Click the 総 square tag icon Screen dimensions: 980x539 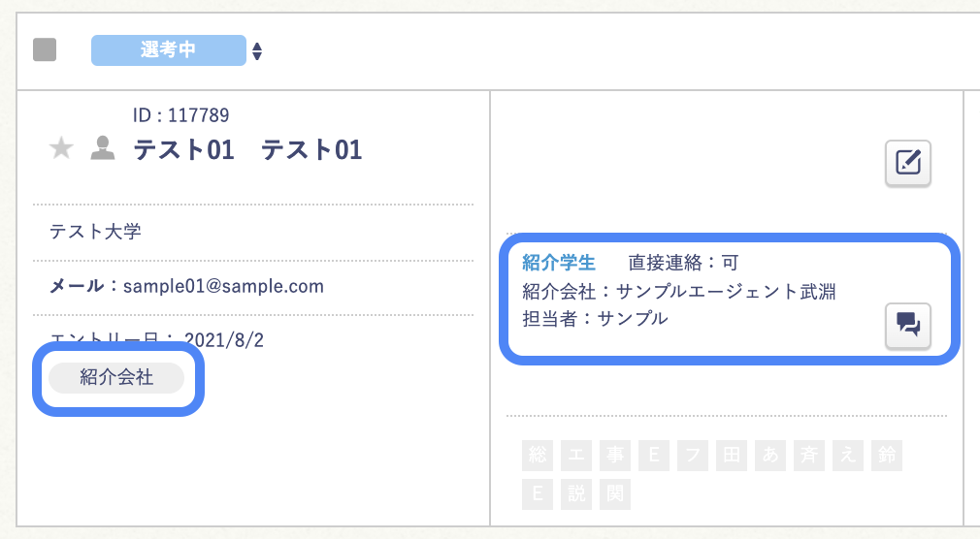point(537,456)
